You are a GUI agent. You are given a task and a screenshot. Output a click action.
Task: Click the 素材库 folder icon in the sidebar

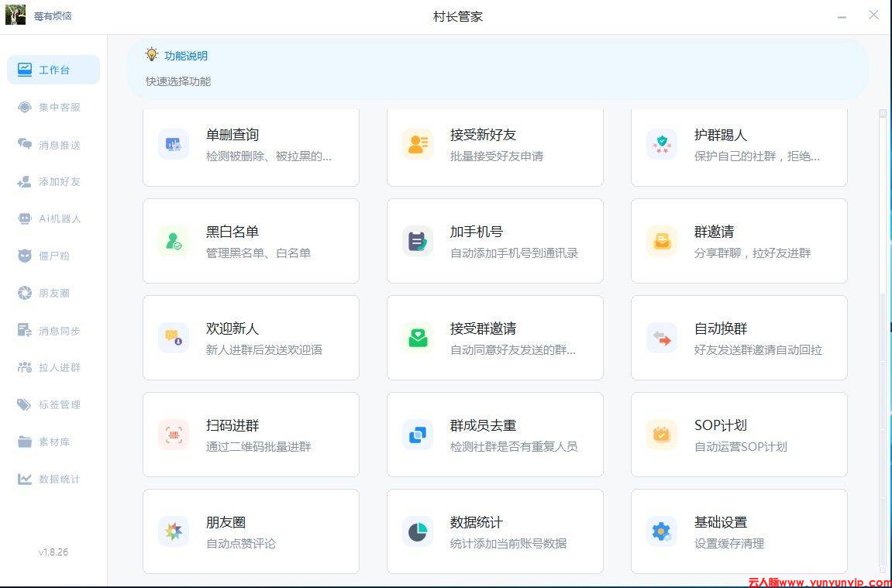pos(25,442)
